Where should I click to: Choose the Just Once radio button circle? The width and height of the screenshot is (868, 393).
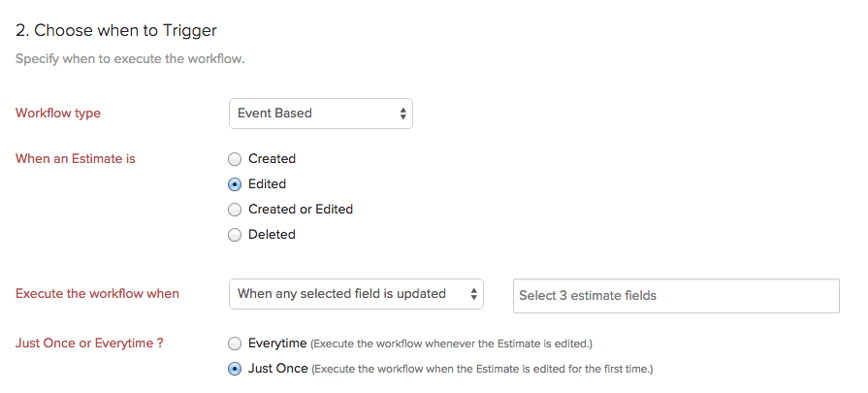235,369
